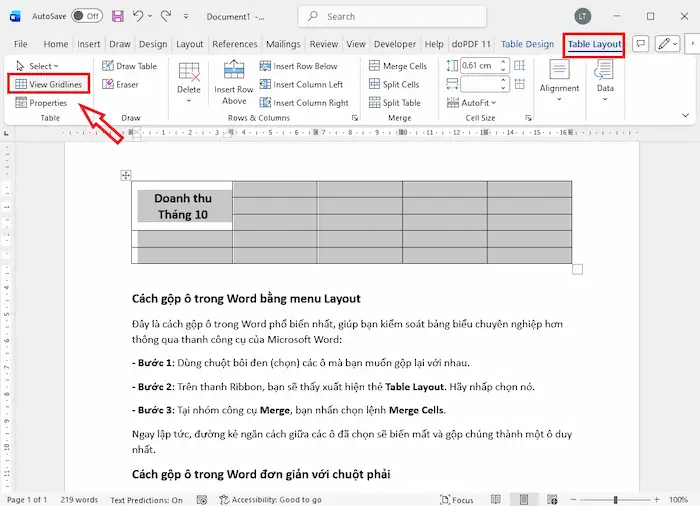
Task: Check Accessibility: Good to go status
Action: [x=271, y=500]
